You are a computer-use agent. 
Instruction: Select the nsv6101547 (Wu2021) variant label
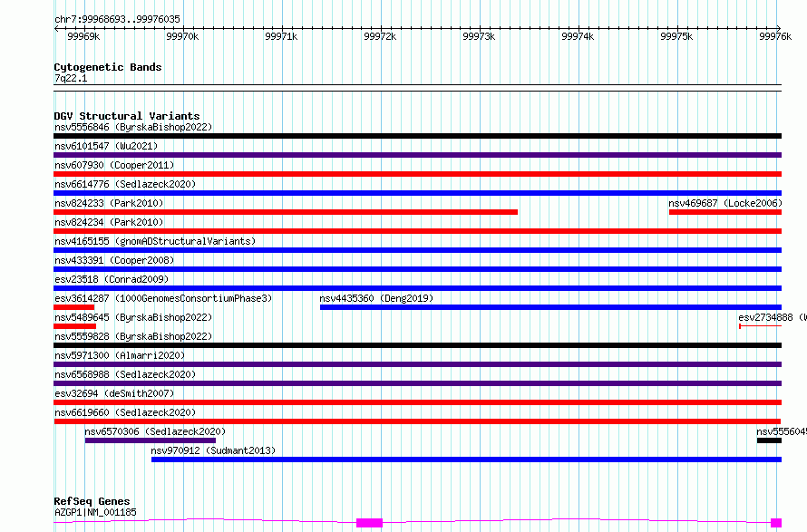(x=106, y=146)
